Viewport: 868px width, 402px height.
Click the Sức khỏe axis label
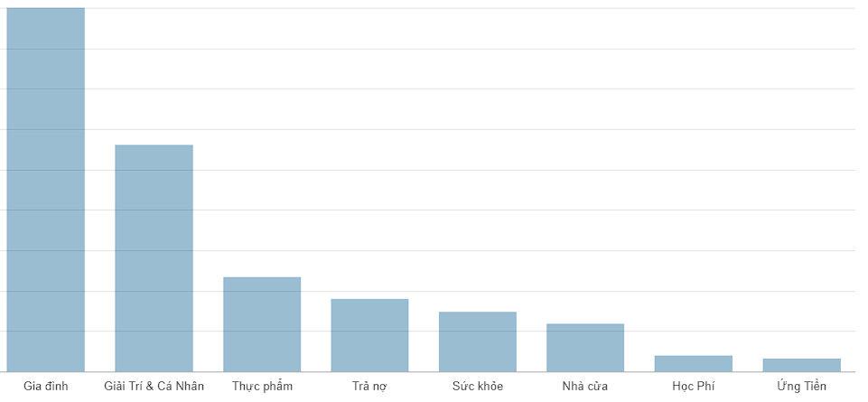pos(478,386)
